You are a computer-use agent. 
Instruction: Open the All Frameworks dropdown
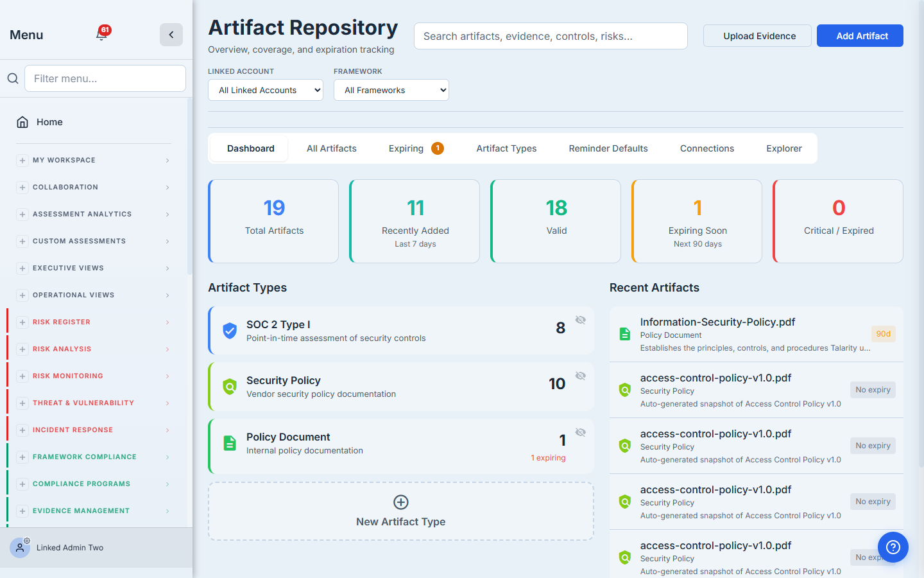pos(391,90)
